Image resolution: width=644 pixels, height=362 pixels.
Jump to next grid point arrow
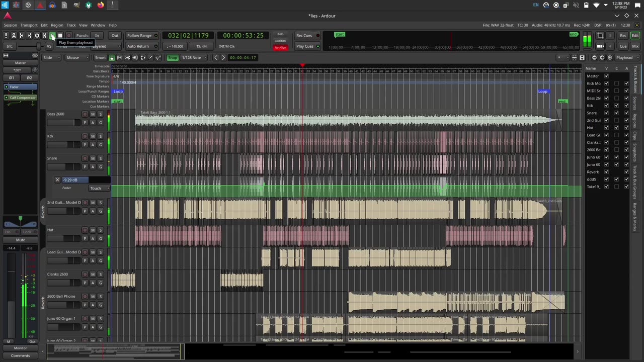coord(223,58)
